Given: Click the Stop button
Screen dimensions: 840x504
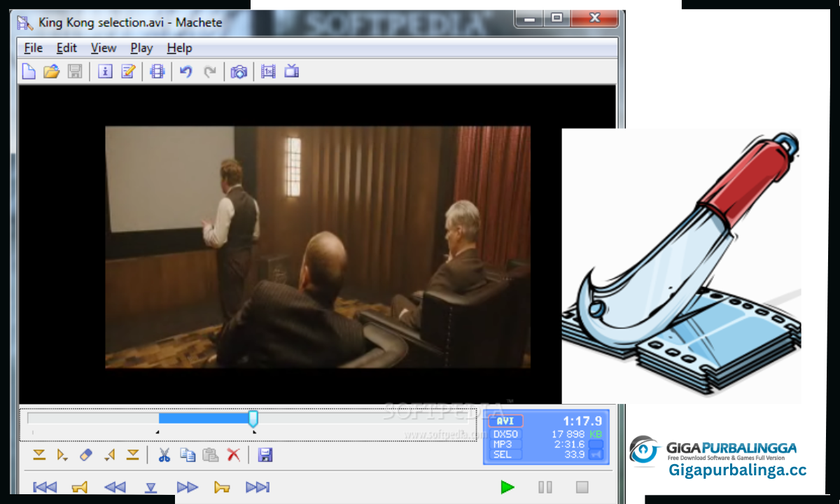Looking at the screenshot, I should point(582,487).
